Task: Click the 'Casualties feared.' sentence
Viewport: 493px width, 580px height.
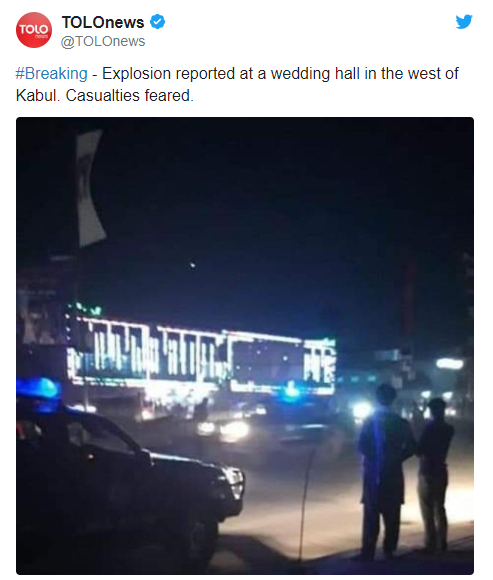Action: point(130,95)
